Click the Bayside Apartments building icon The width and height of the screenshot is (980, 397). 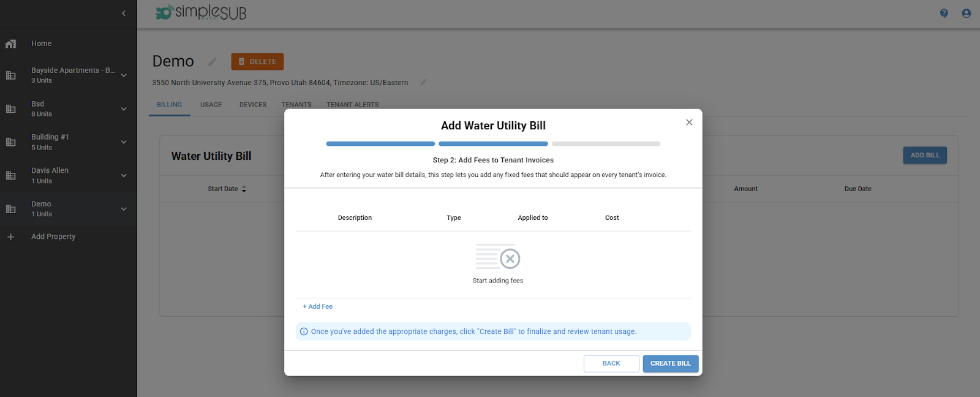[x=10, y=75]
